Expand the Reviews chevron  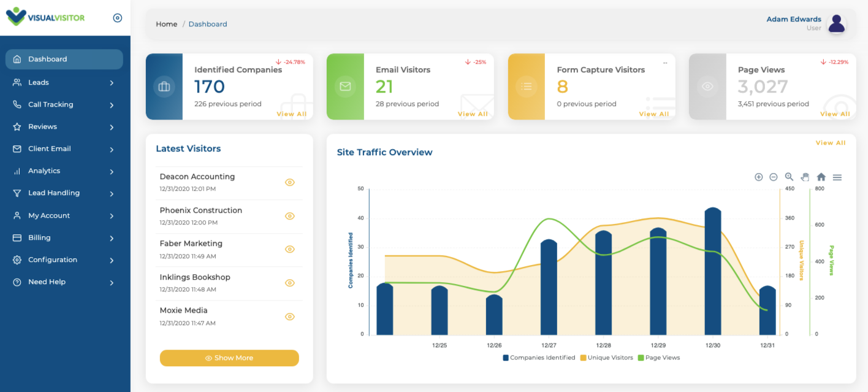pos(112,128)
